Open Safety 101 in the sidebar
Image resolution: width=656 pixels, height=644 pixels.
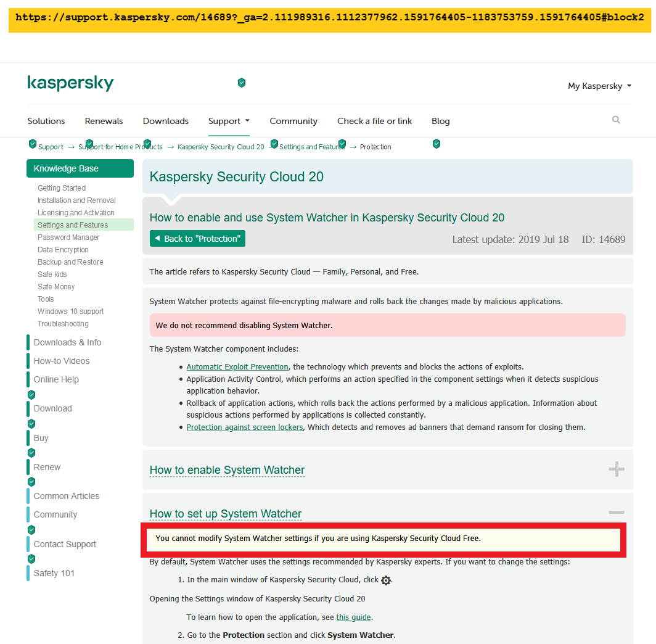[54, 573]
